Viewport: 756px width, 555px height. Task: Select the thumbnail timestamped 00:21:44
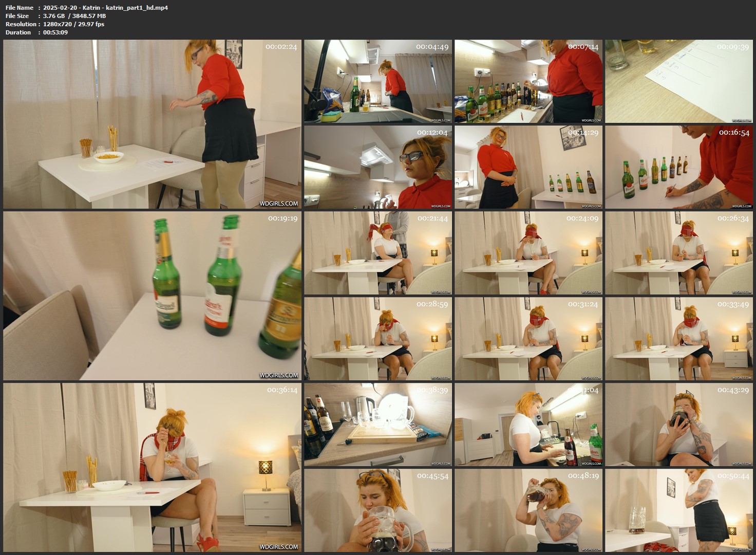[377, 253]
